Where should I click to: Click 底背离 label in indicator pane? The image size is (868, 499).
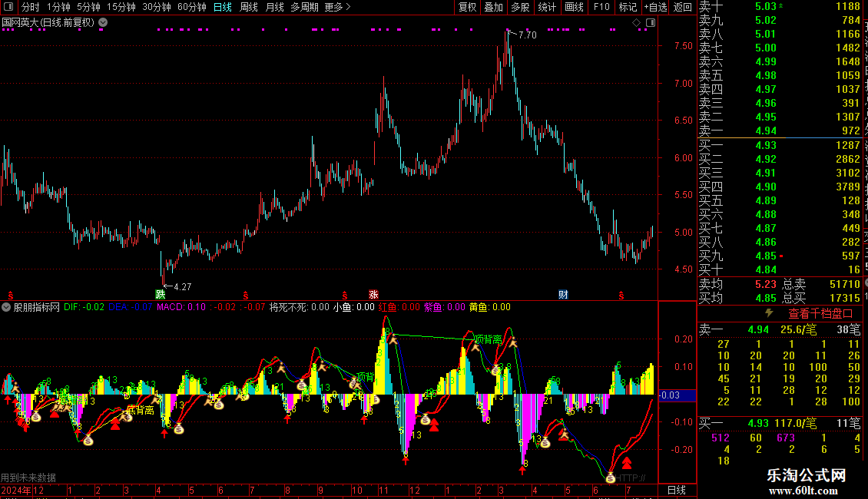[141, 410]
